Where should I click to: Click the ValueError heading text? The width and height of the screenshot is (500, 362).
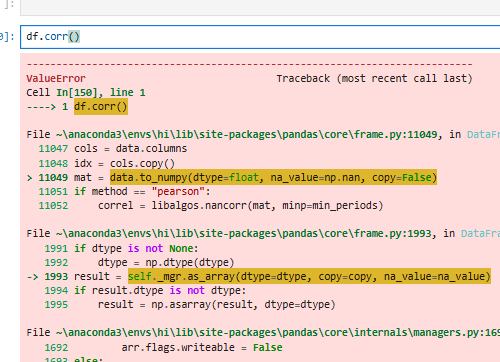coord(56,79)
